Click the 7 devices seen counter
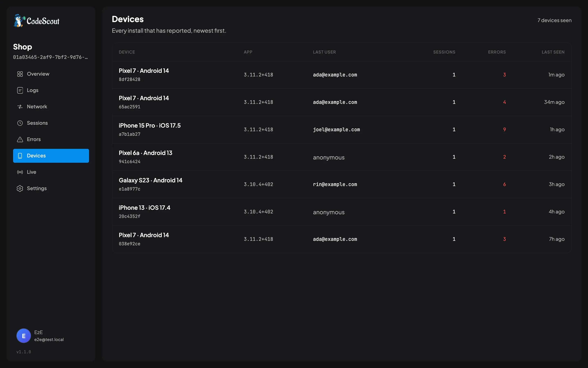 pos(555,20)
